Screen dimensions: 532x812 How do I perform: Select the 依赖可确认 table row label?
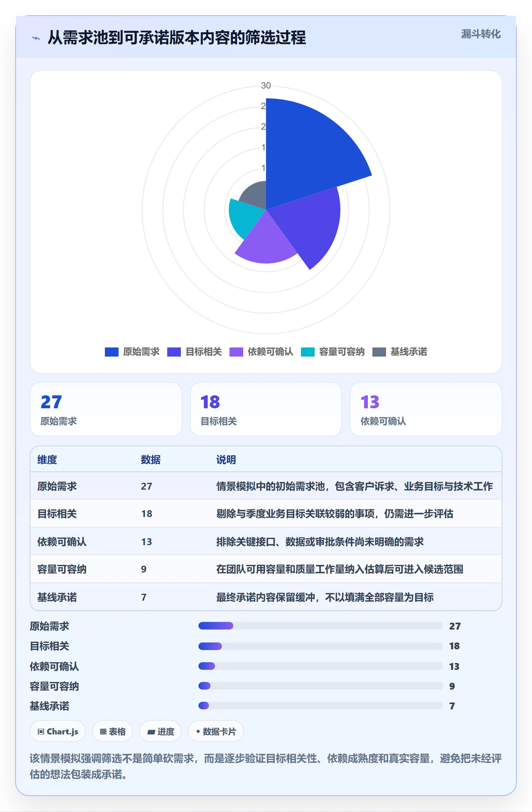(62, 542)
